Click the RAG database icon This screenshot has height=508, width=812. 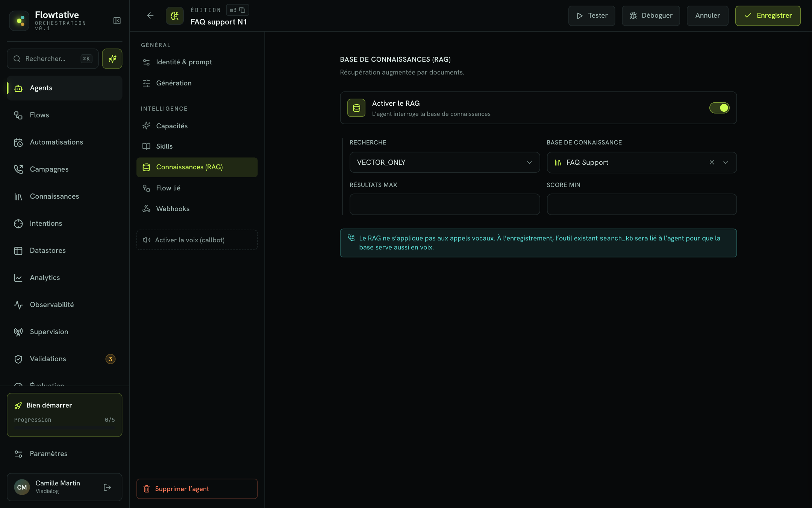point(356,108)
